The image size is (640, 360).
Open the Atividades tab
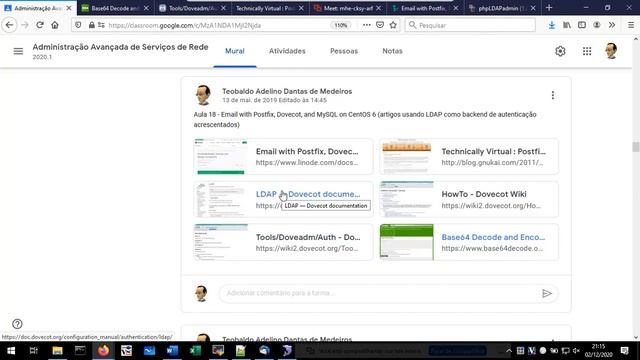pyautogui.click(x=287, y=51)
